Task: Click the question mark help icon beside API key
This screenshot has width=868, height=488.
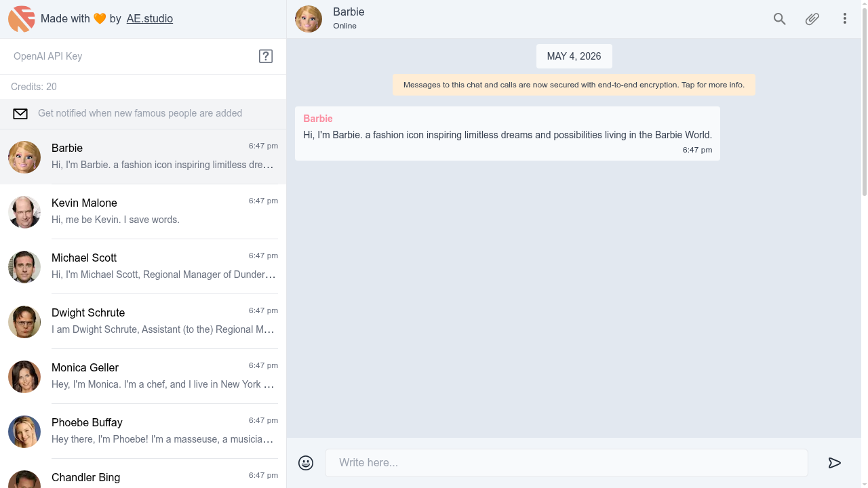Action: (x=266, y=56)
